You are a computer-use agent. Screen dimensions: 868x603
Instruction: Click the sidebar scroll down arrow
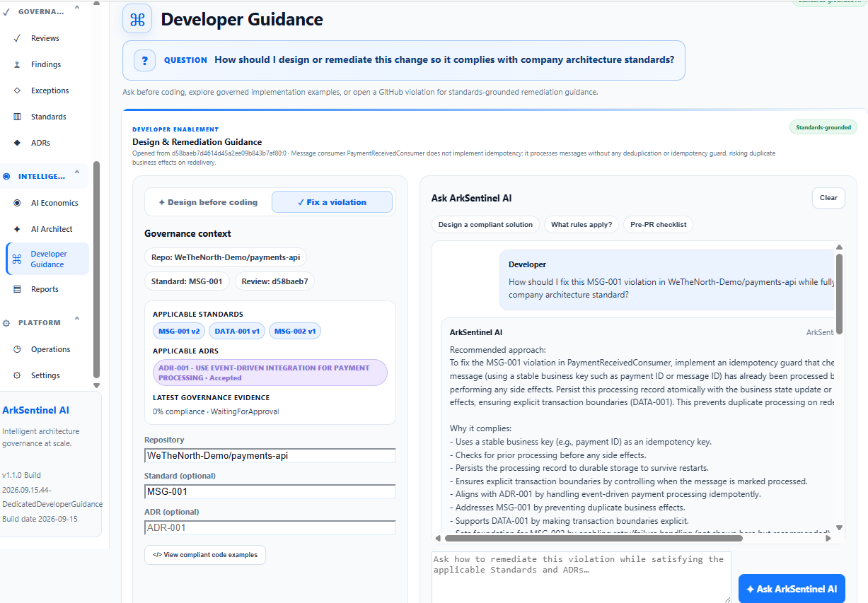pyautogui.click(x=96, y=386)
